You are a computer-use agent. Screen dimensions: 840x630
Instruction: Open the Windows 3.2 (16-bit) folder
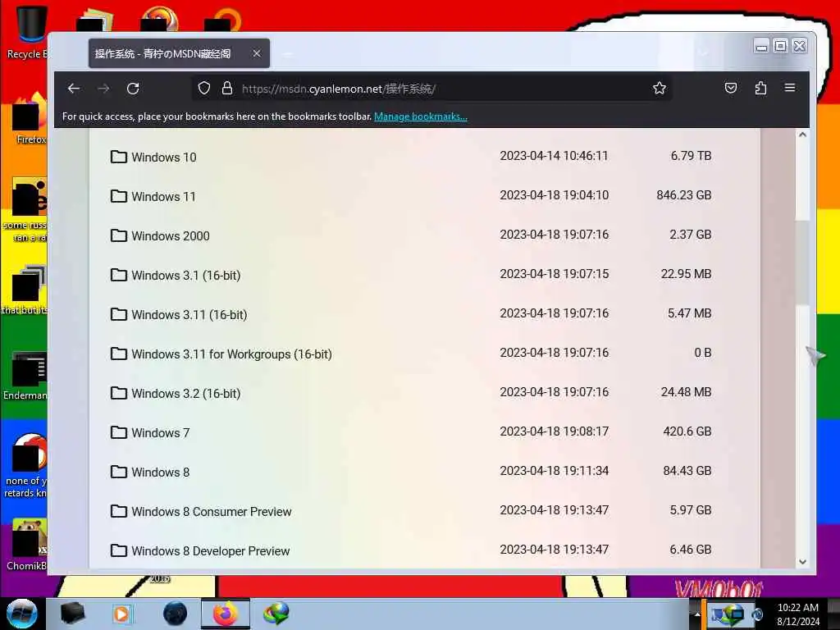tap(186, 393)
